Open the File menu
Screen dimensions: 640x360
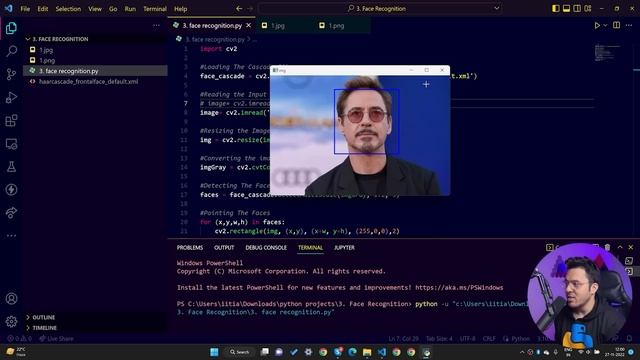click(25, 9)
